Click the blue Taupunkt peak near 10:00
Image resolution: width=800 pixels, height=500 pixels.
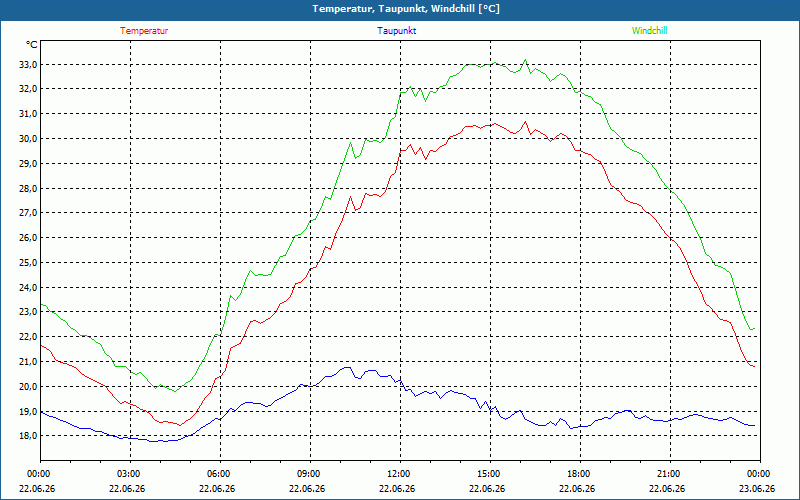click(x=347, y=367)
